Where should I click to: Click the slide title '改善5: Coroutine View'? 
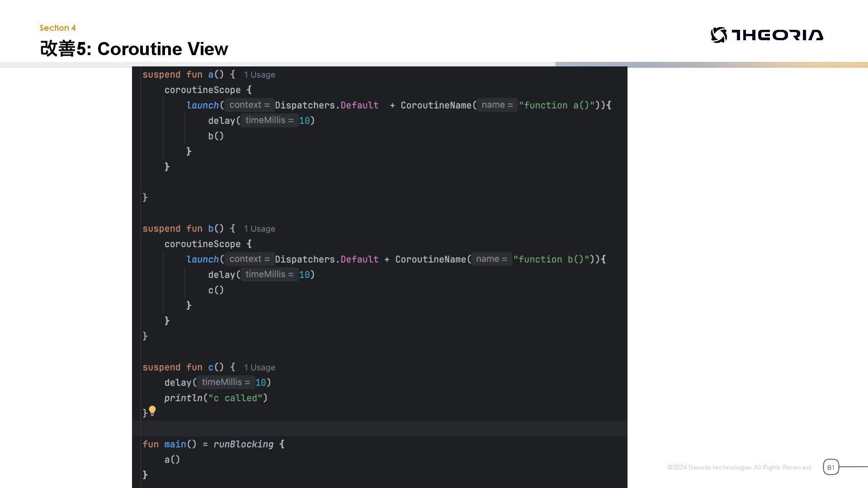pos(134,49)
